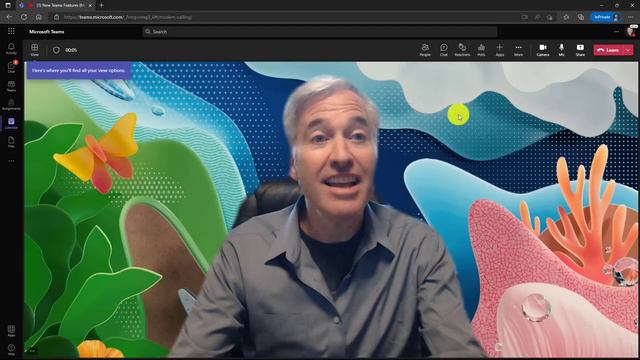Open browser favorites star icon
The width and height of the screenshot is (640, 360).
[x=566, y=17]
